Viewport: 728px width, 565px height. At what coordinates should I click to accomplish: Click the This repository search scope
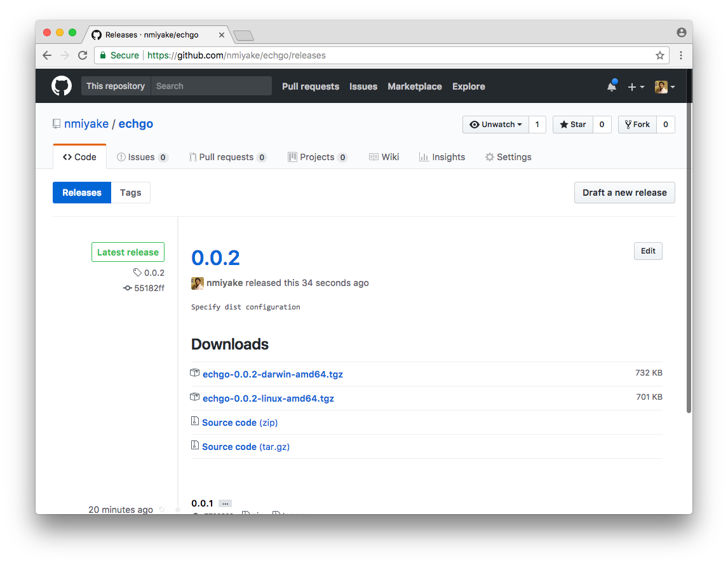116,86
